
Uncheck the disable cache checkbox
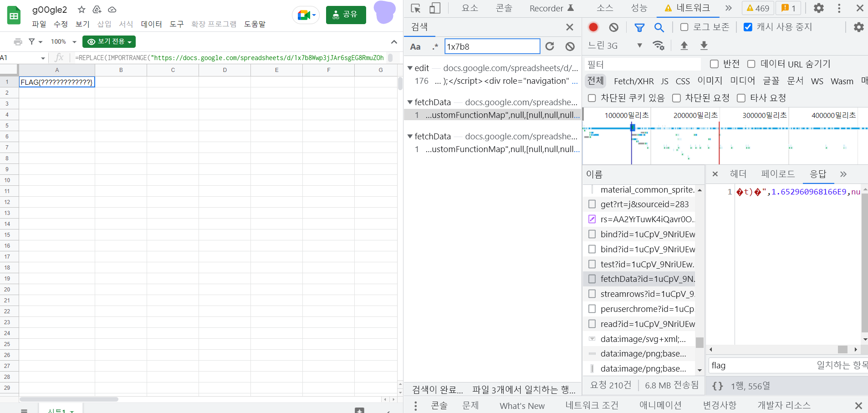coord(748,27)
